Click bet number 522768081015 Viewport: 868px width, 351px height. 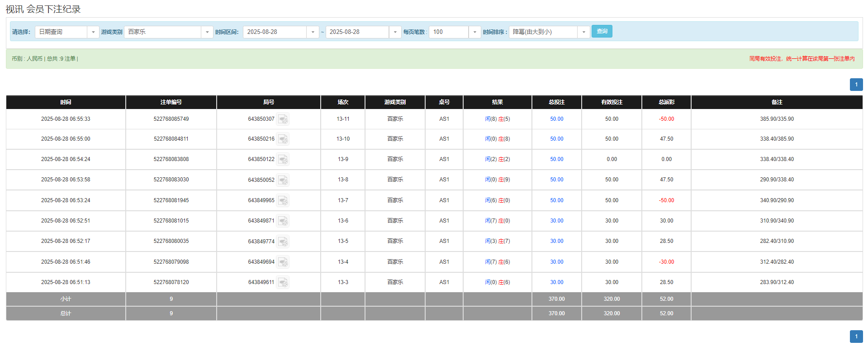click(171, 221)
